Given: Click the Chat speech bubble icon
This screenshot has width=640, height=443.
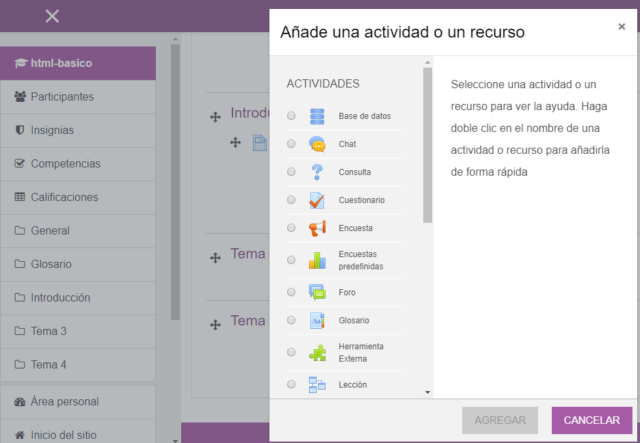Looking at the screenshot, I should [x=317, y=144].
